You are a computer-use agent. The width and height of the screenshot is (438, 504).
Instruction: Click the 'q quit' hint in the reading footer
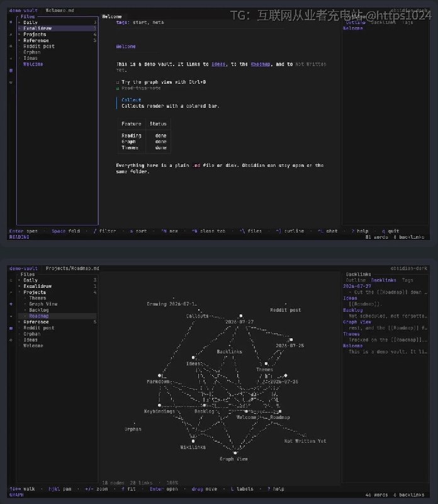point(390,231)
